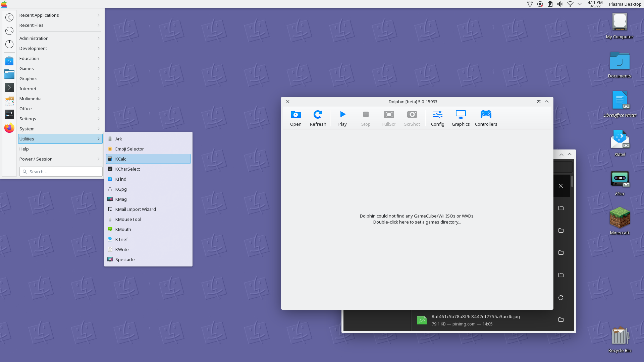Expand the system tray hidden icons arrow
The image size is (644, 362).
pos(579,4)
